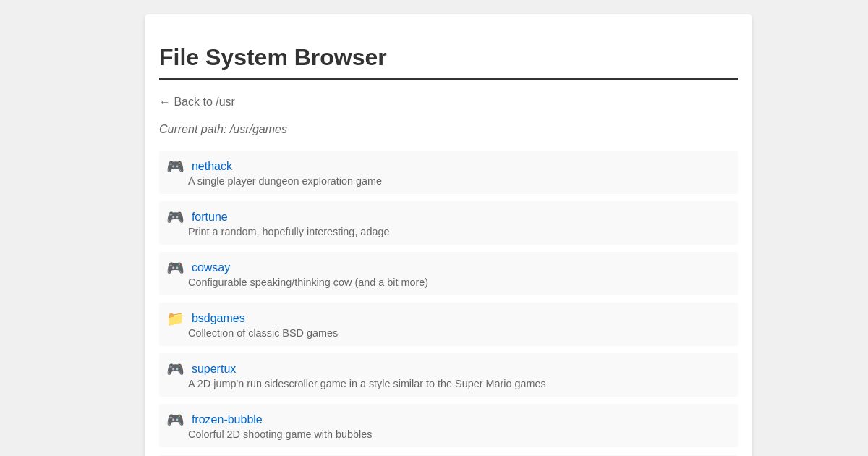
Task: Open the supertux game link
Action: click(213, 369)
